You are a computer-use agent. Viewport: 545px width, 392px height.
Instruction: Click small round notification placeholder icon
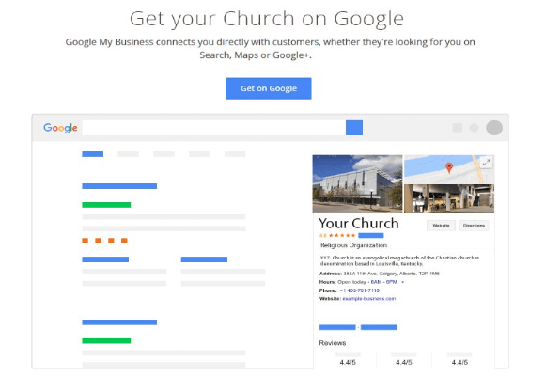(x=475, y=128)
